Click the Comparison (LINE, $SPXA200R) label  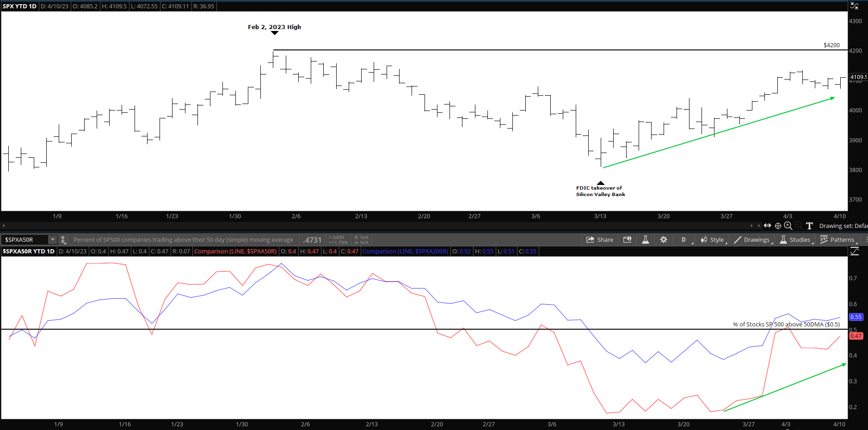pyautogui.click(x=405, y=251)
